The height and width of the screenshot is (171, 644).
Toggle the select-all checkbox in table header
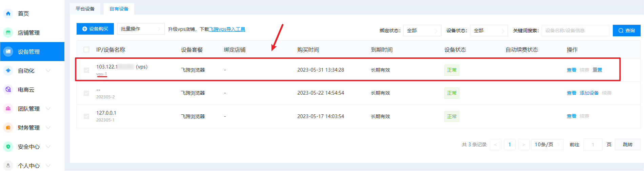point(86,50)
